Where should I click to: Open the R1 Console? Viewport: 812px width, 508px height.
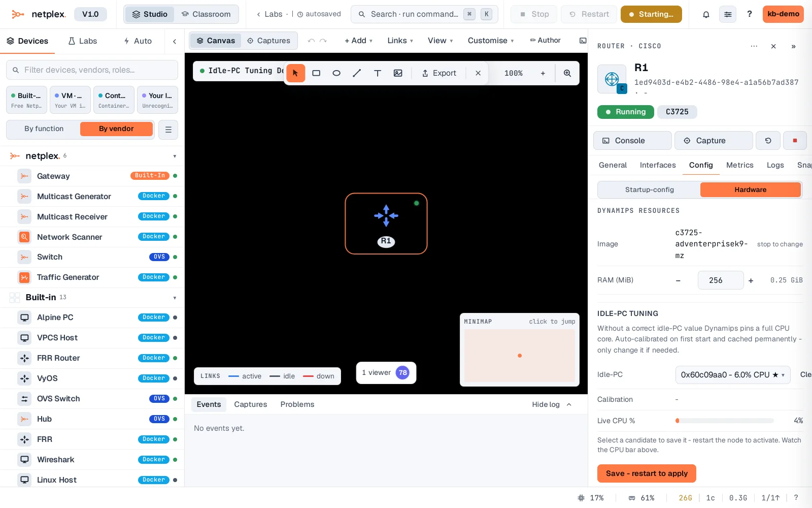[632, 141]
